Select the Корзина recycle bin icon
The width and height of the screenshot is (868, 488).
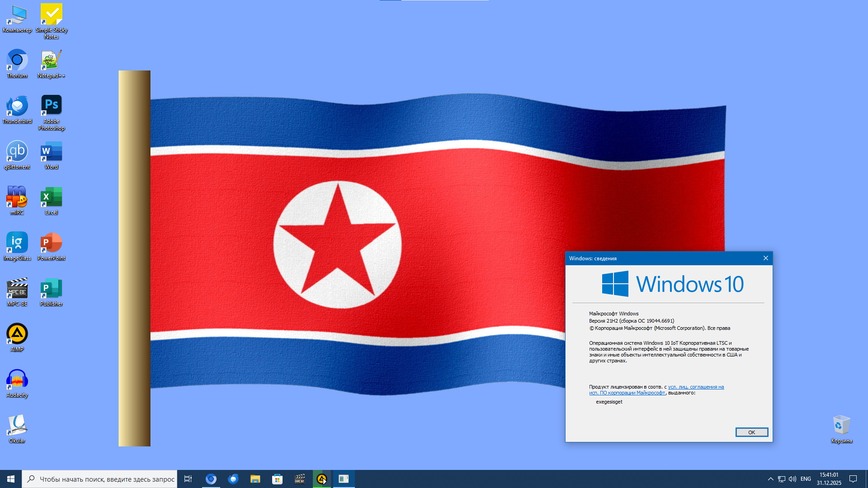pyautogui.click(x=841, y=425)
